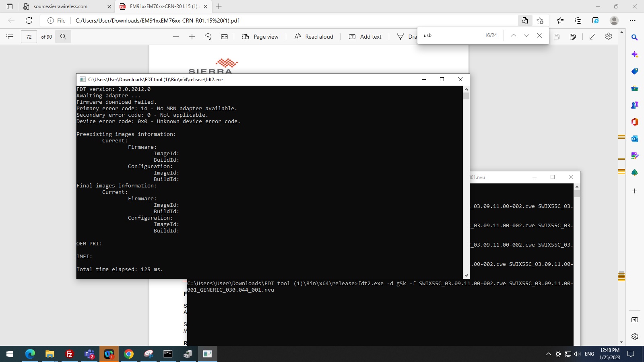Open Microsoft Edge from the taskbar

[30, 354]
